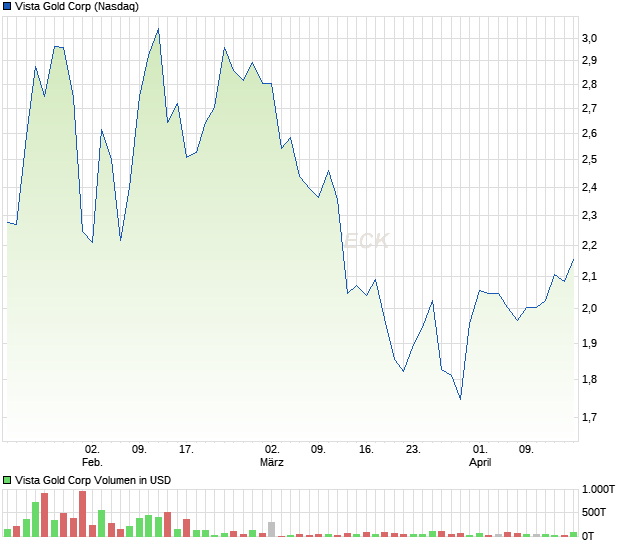
Task: Click the blue Vista Gold Corp legend square
Action: [x=7, y=6]
